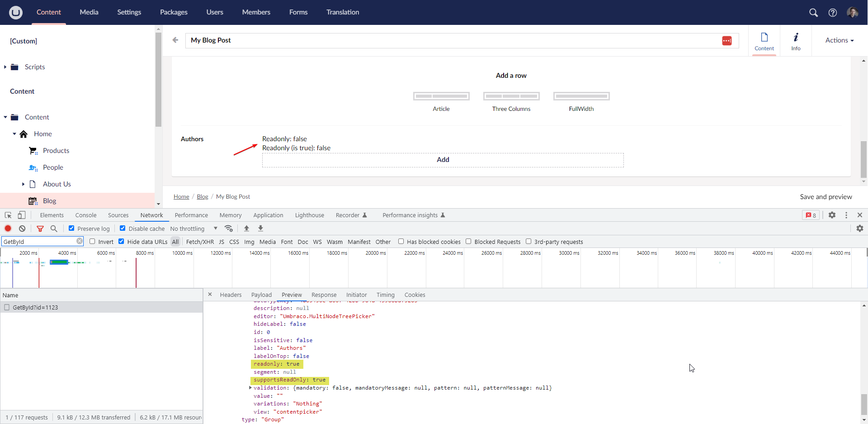Uncheck the Preserve log option

tap(71, 228)
